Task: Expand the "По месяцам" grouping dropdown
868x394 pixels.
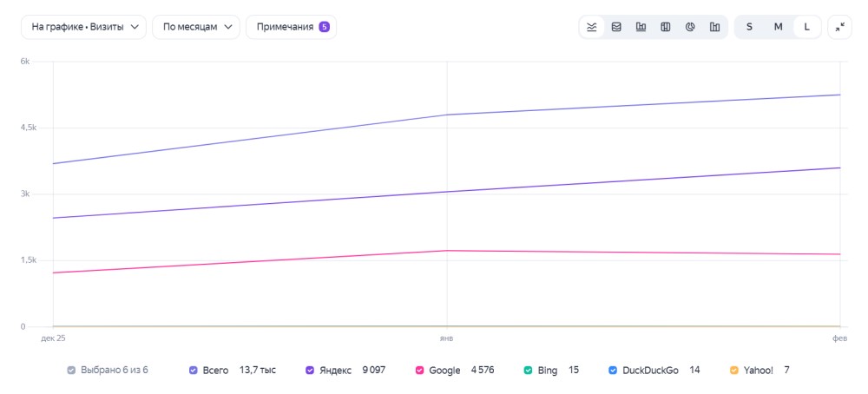Action: coord(196,27)
